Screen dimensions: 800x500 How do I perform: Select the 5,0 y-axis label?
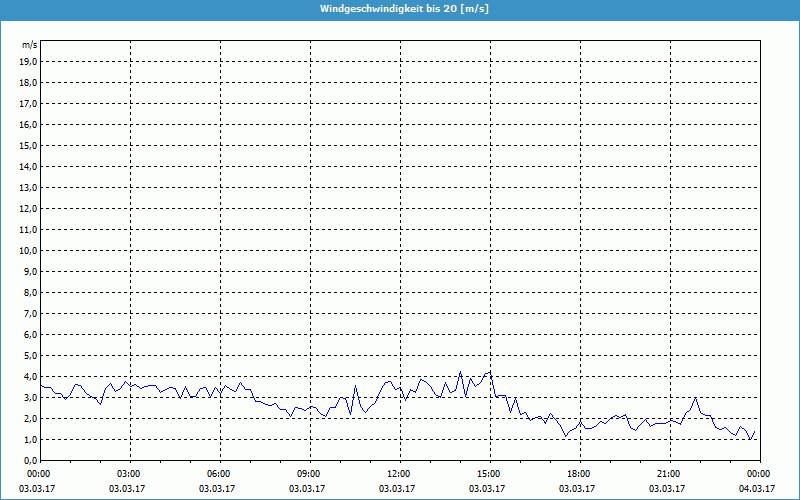click(30, 356)
